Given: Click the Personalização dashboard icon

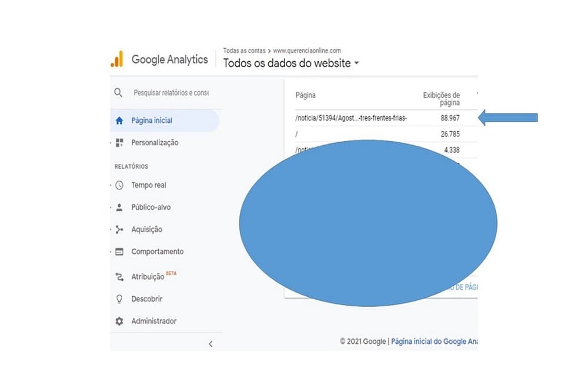Looking at the screenshot, I should click(x=119, y=143).
